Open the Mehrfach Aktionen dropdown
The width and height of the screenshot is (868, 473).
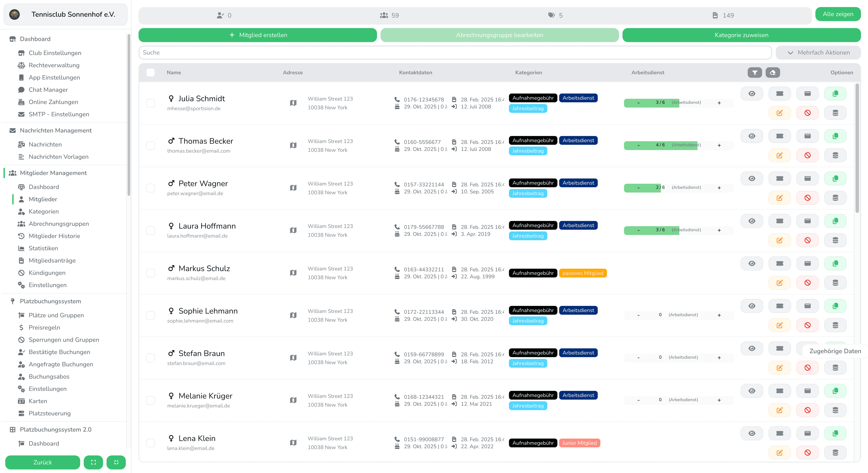(818, 53)
